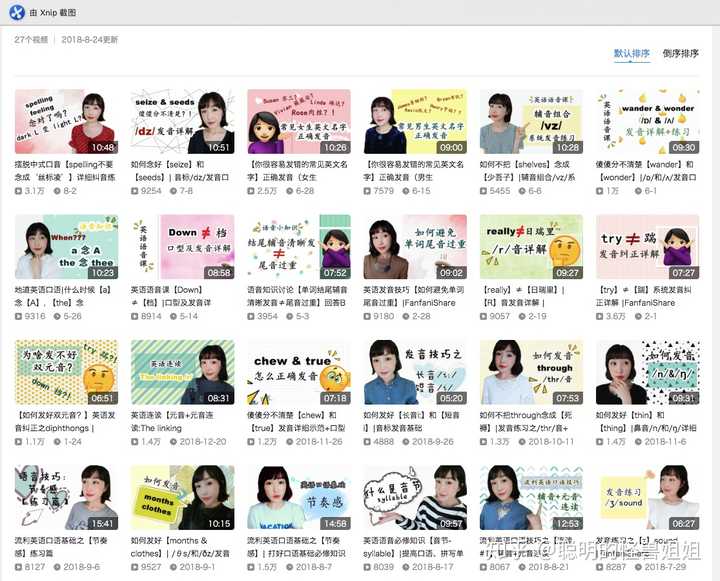Click the play count icon beside 7579
Screen dimensions: 720x581
click(x=367, y=191)
